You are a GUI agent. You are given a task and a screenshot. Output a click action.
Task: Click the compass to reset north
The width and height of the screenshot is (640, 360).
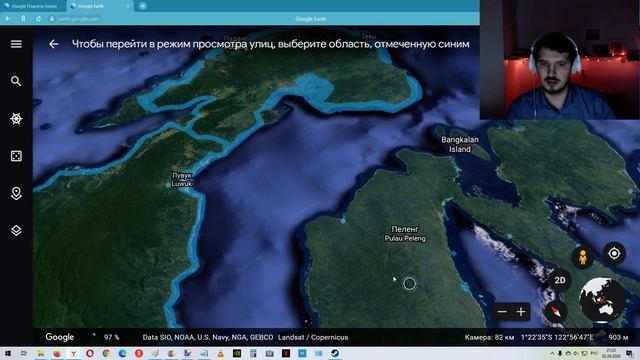click(x=556, y=312)
